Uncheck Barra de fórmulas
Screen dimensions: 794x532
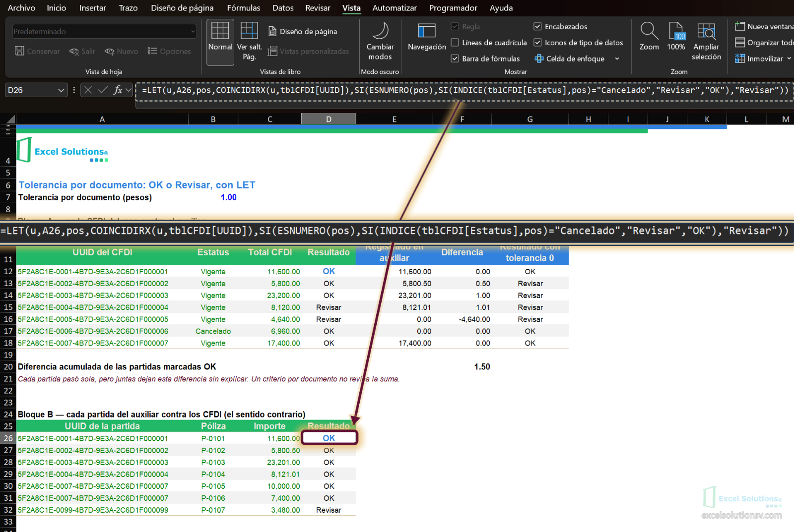(455, 59)
